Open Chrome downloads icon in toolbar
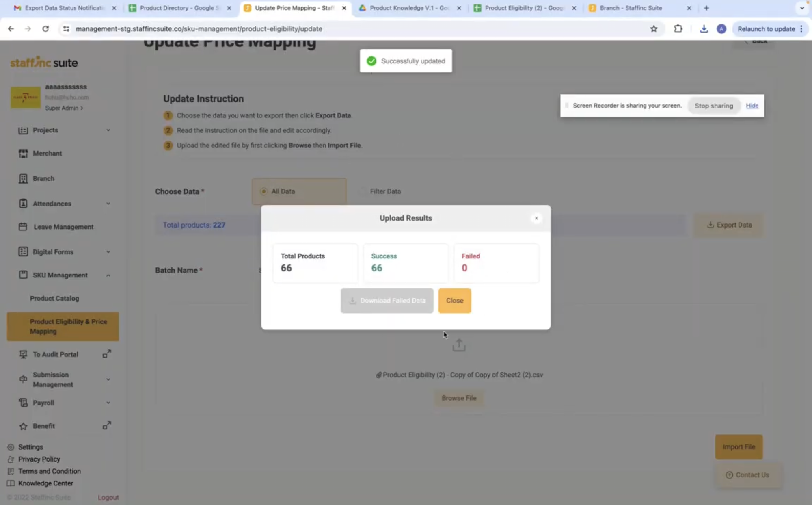 tap(704, 29)
